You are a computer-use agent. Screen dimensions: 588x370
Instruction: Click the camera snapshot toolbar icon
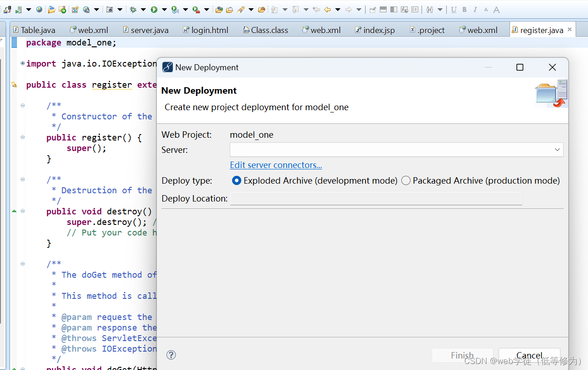point(110,10)
